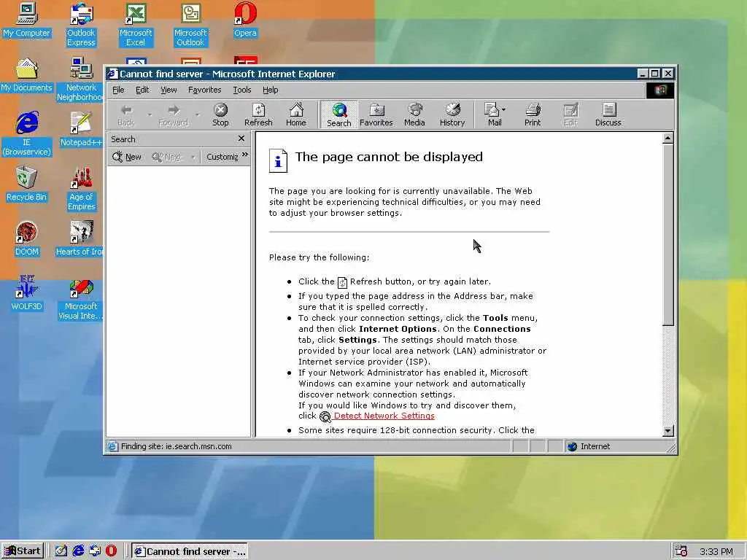Open the Tools menu
747x560 pixels.
[x=242, y=90]
